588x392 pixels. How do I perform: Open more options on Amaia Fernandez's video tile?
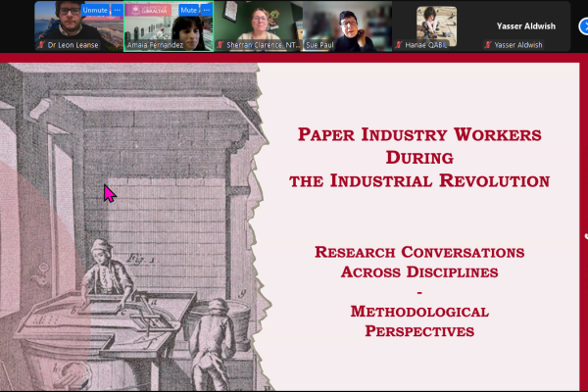pyautogui.click(x=207, y=10)
